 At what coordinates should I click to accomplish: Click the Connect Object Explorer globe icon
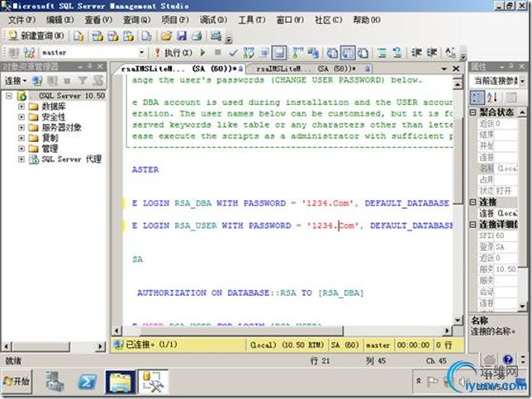(x=36, y=81)
